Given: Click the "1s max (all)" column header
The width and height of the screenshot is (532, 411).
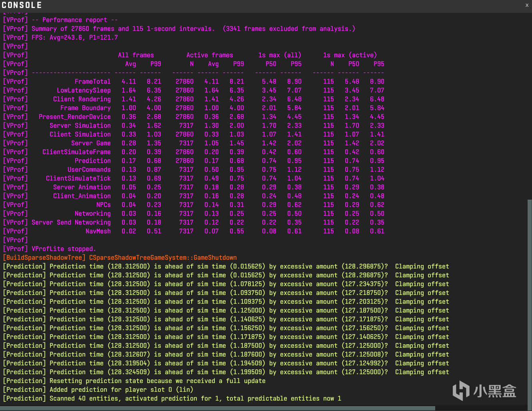Looking at the screenshot, I should pos(280,55).
